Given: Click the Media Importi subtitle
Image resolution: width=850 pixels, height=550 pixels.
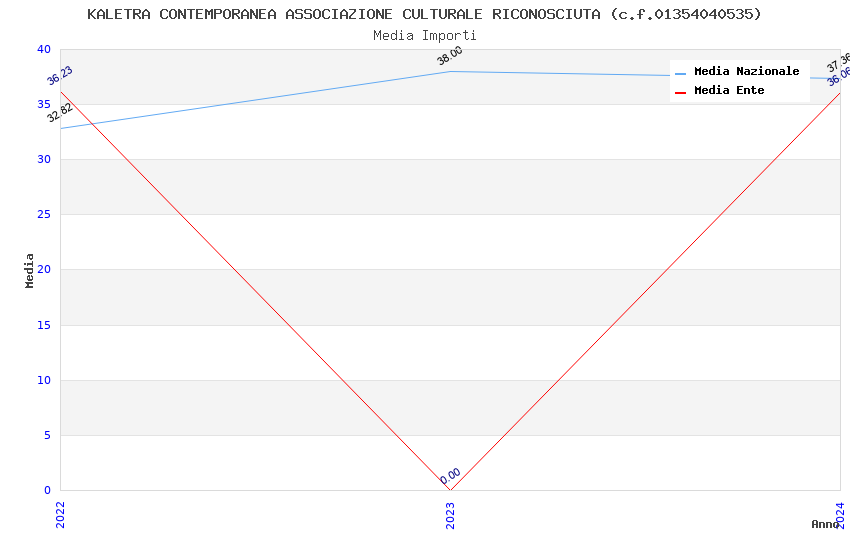Looking at the screenshot, I should (x=424, y=36).
